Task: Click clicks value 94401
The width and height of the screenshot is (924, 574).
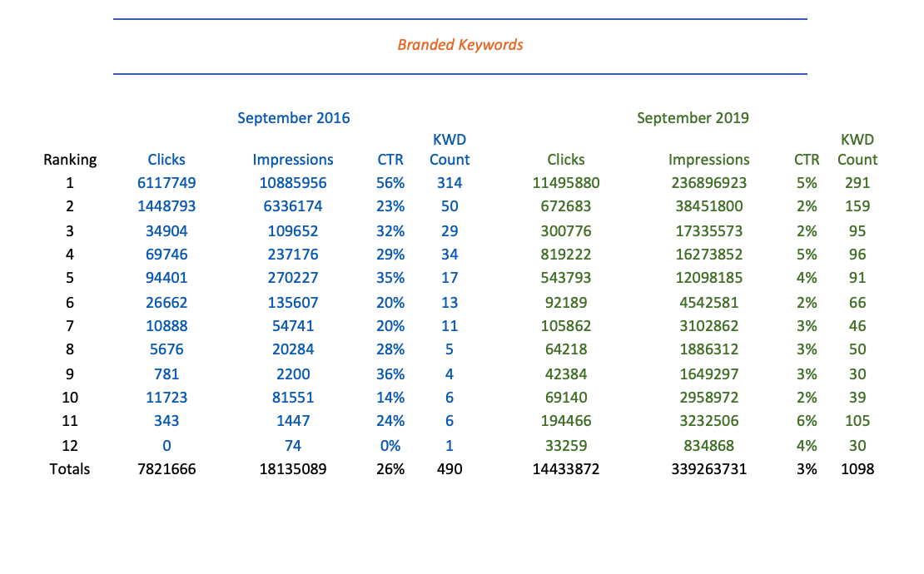Action: coord(166,278)
